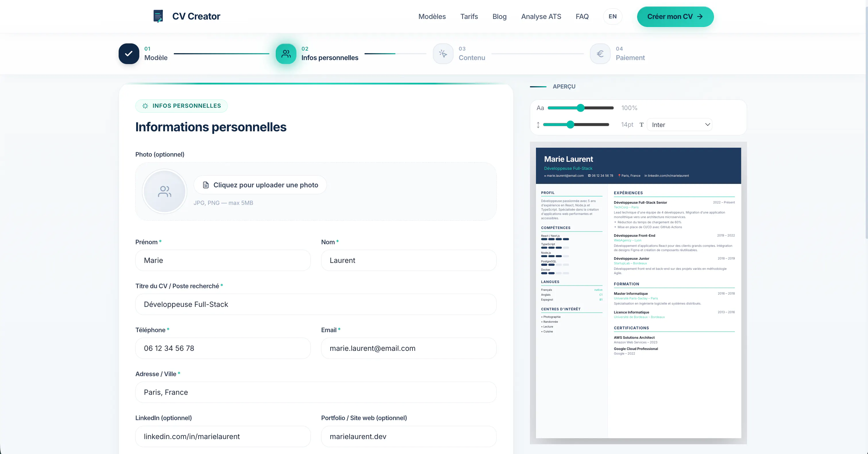This screenshot has width=868, height=454.
Task: Click 'JPG, PNG — max 5MB' hint text
Action: point(223,203)
